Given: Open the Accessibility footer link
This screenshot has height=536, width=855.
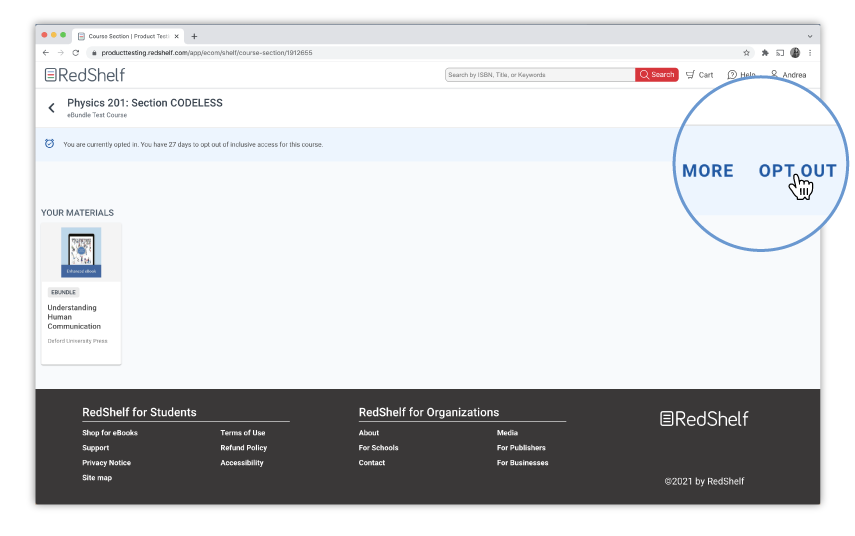Looking at the screenshot, I should coord(242,463).
